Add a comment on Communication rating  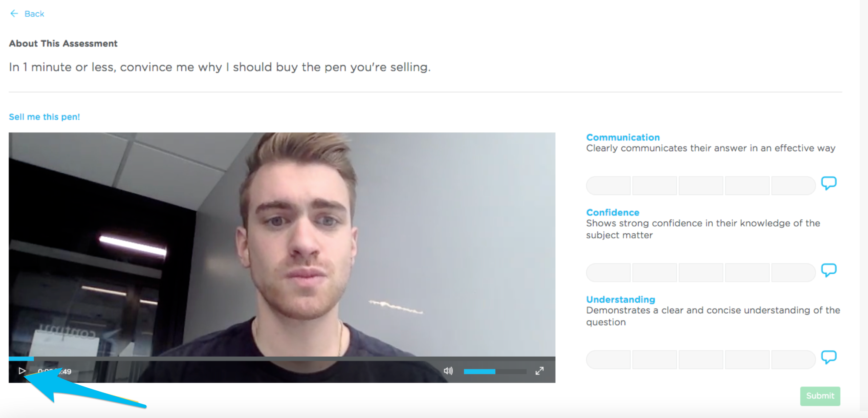click(x=828, y=183)
